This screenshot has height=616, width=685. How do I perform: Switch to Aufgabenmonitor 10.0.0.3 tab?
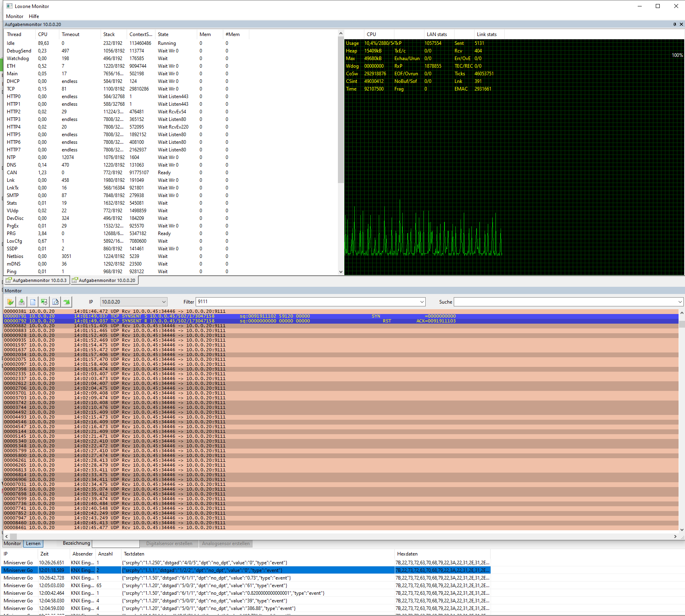point(36,280)
